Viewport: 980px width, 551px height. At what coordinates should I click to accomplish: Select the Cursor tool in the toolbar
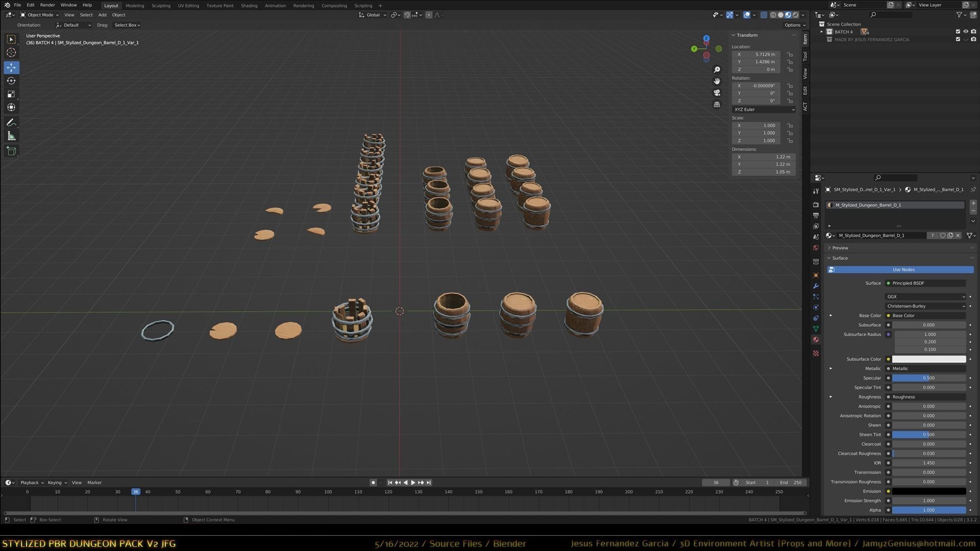[11, 53]
